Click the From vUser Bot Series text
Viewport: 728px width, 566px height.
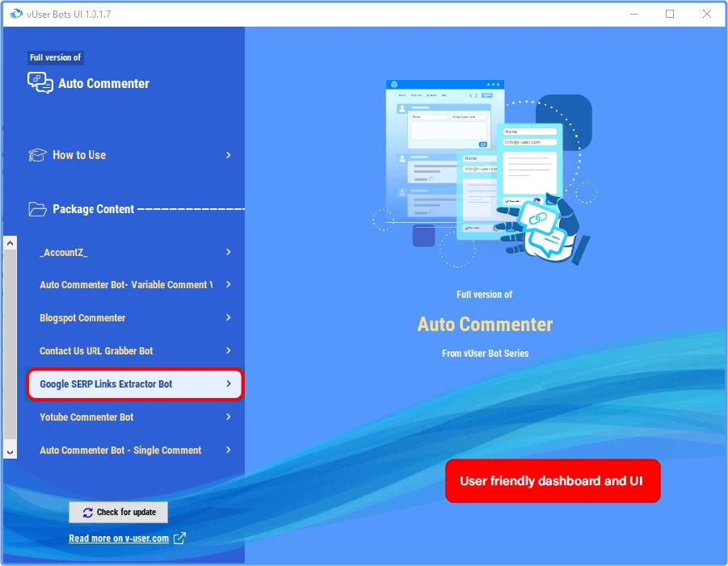point(485,354)
